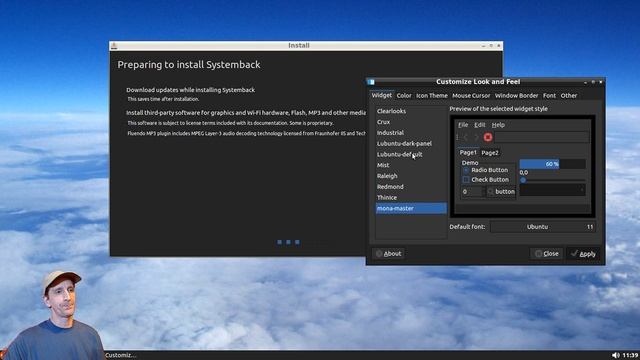Select the mona-master widget theme

pyautogui.click(x=411, y=209)
